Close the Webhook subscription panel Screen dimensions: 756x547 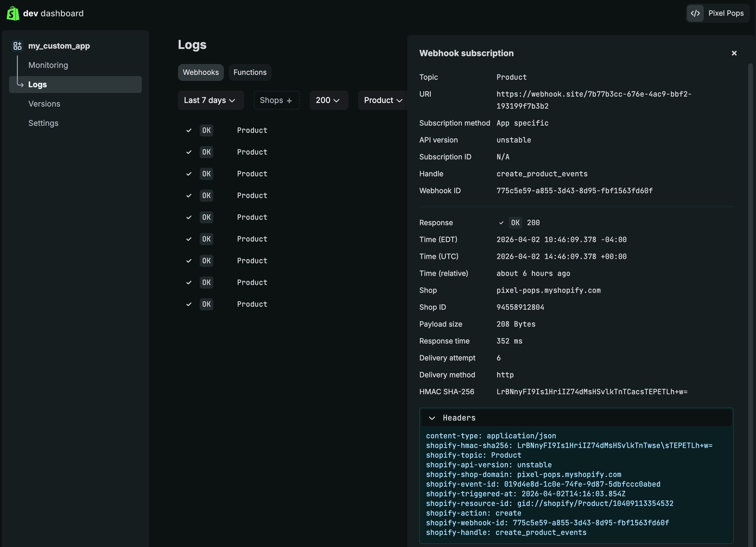pyautogui.click(x=734, y=53)
